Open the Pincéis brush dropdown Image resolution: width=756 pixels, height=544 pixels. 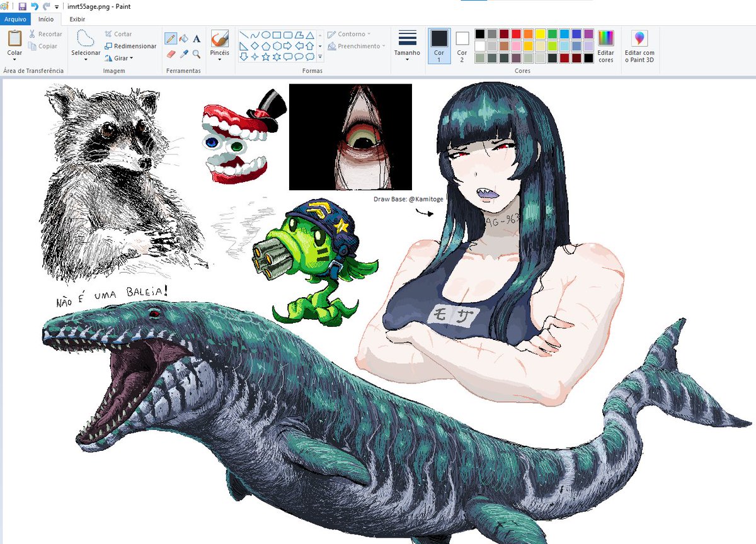coord(219,57)
